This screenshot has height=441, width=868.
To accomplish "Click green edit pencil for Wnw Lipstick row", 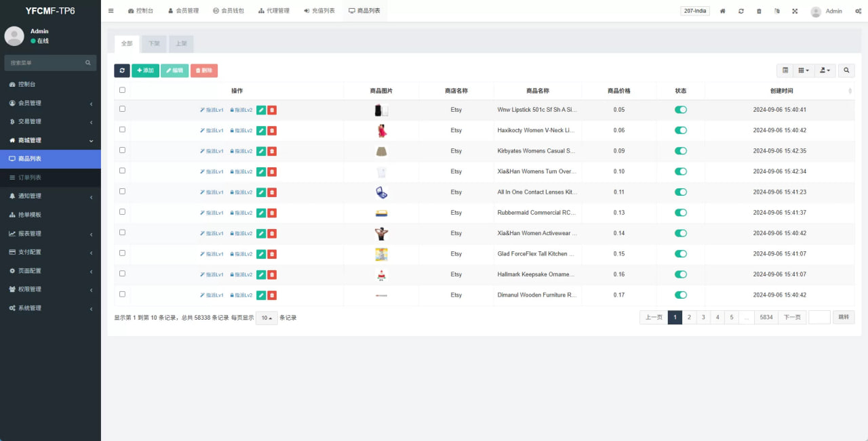I will point(261,110).
